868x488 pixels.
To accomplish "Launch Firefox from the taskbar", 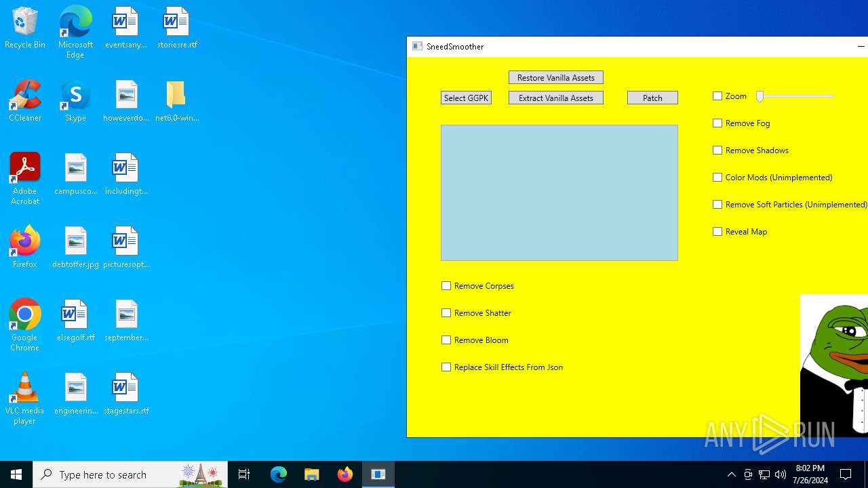I will click(x=345, y=474).
